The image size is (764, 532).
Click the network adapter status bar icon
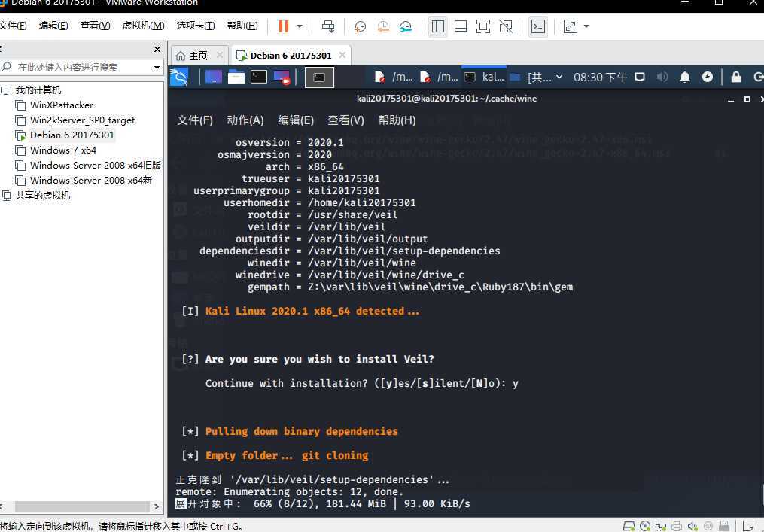point(661,526)
